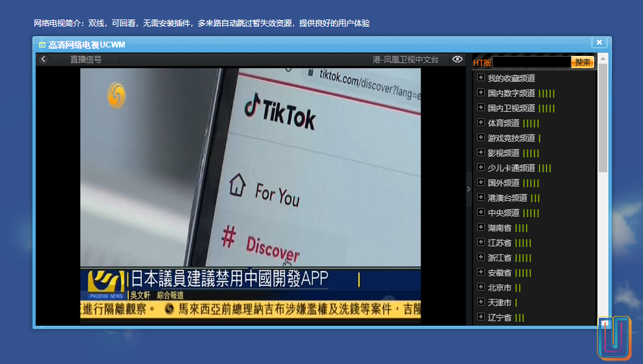Screen dimensions: 643x364
Task: Expand 港澳台频道 category
Action: (x=481, y=197)
